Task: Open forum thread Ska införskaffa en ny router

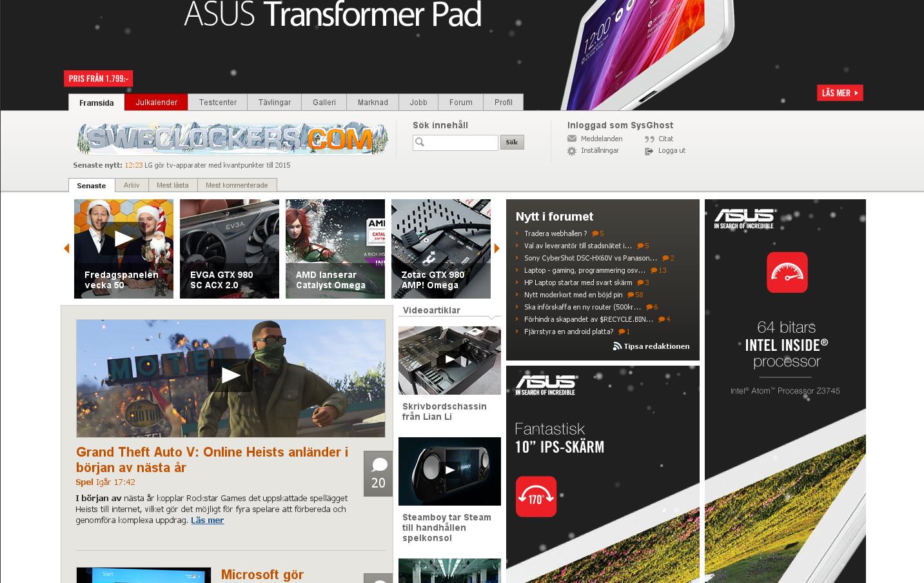Action: pos(583,307)
